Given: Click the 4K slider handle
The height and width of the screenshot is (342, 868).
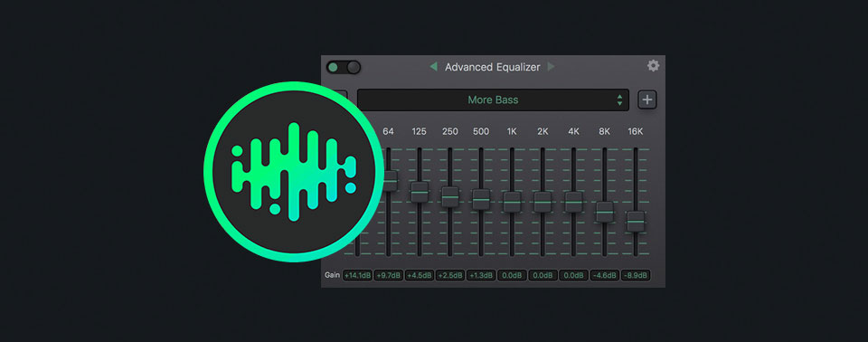Looking at the screenshot, I should 573,202.
